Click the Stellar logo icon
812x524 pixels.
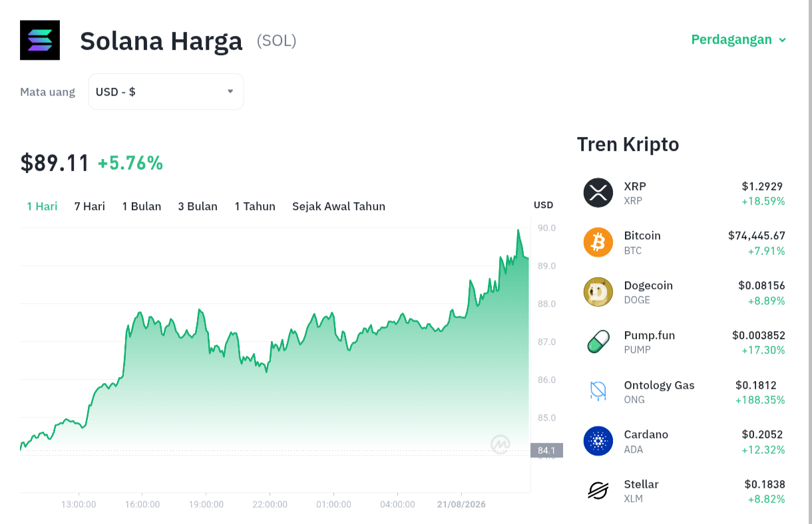point(598,491)
